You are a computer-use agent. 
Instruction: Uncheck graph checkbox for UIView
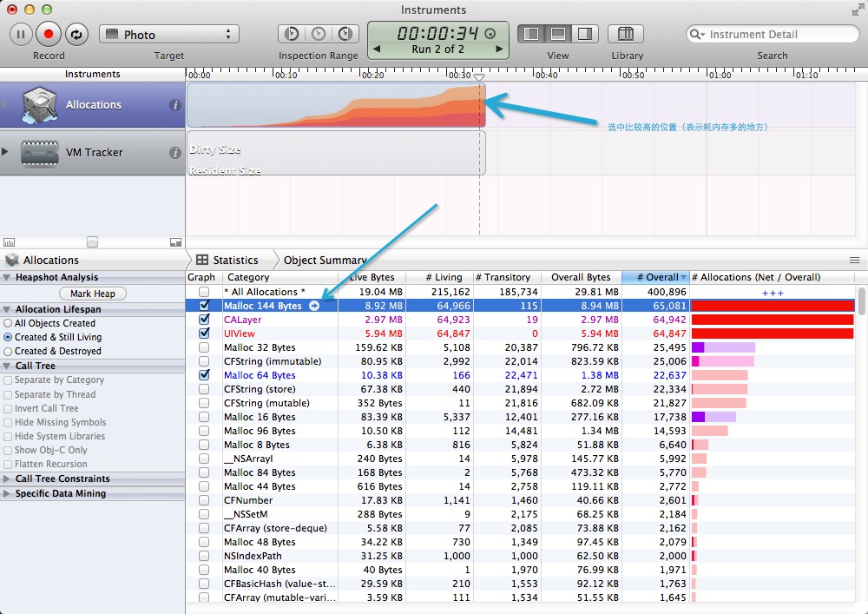click(204, 333)
